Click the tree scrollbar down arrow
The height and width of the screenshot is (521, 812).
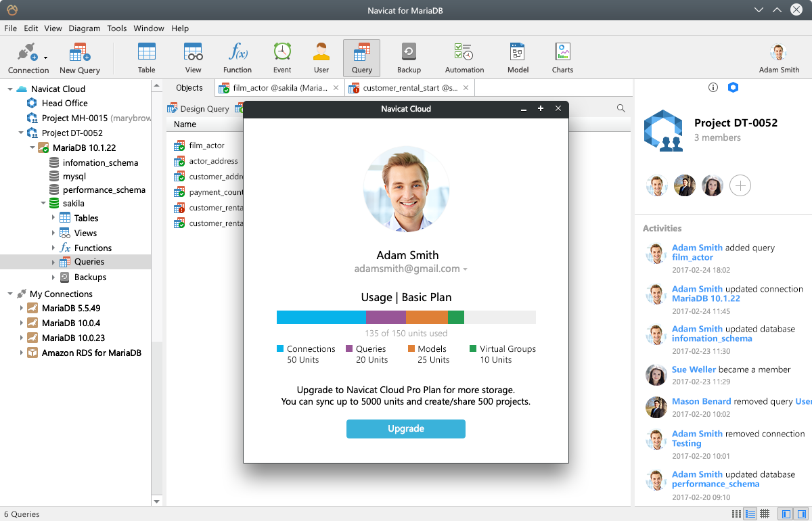[157, 501]
